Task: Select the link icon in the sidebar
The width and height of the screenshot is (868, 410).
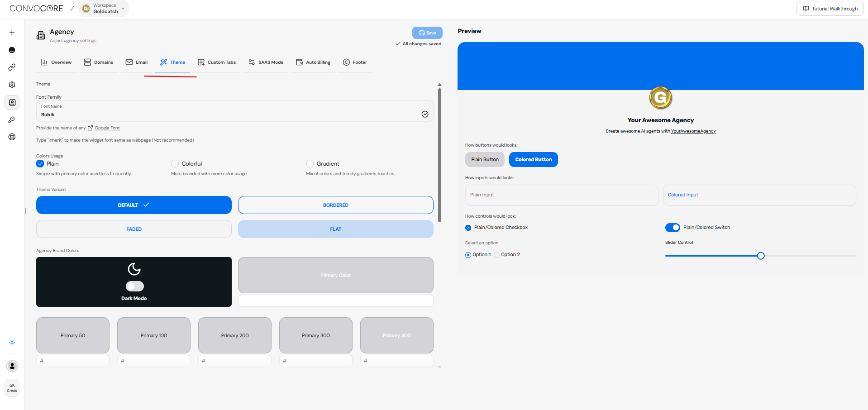Action: tap(12, 67)
